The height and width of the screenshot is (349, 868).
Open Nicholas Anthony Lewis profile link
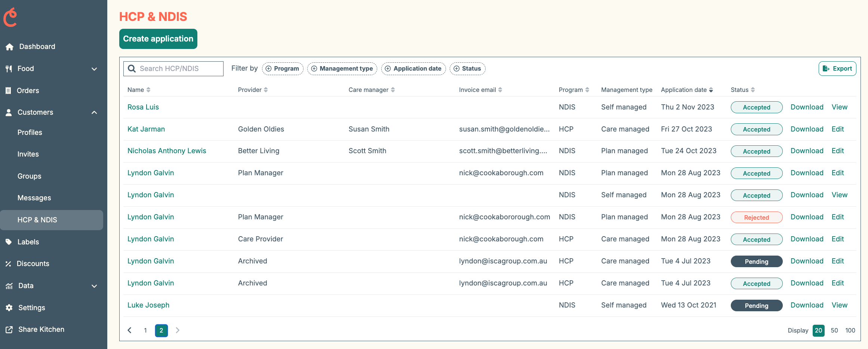[167, 151]
